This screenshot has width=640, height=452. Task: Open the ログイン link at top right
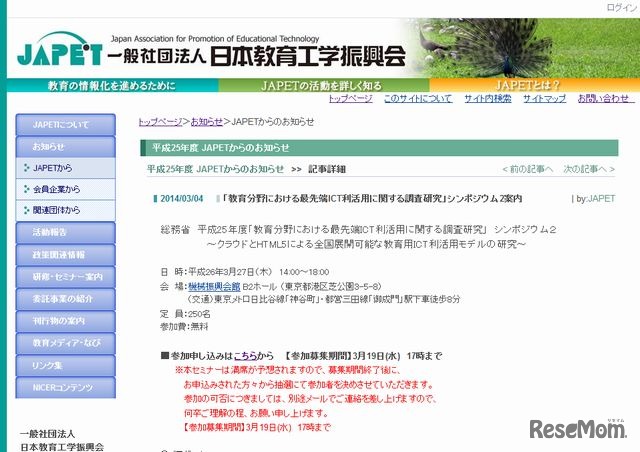pos(622,7)
